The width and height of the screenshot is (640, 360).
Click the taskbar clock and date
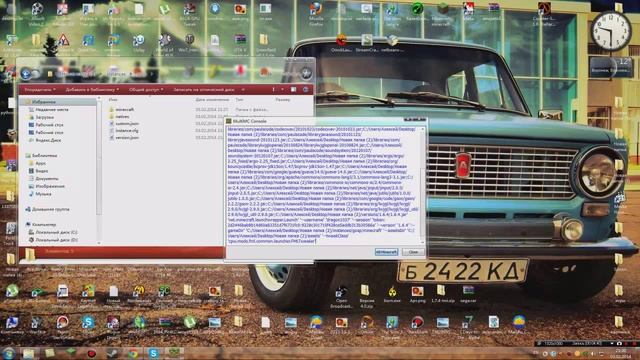(x=620, y=353)
